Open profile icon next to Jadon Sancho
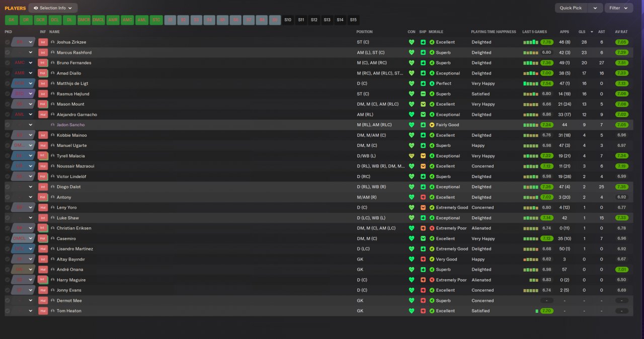This screenshot has width=644, height=339. 52,125
